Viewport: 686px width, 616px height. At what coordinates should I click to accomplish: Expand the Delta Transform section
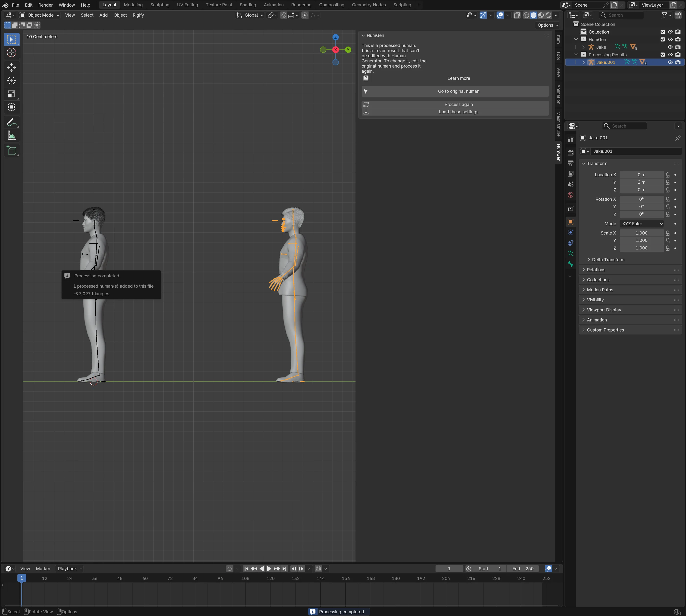(x=608, y=260)
